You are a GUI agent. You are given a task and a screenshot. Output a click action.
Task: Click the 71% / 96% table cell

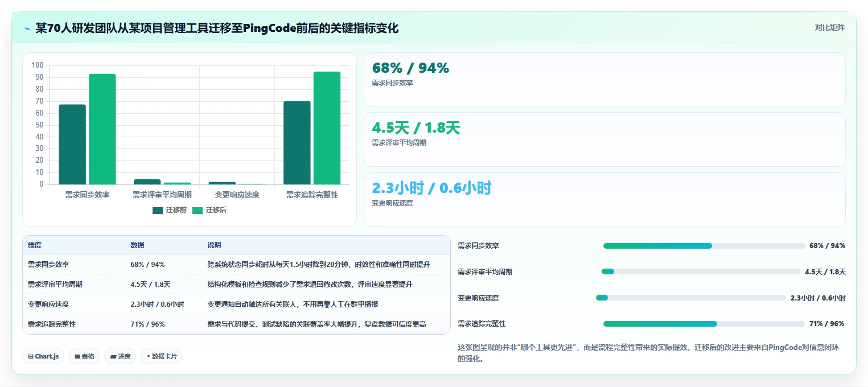[147, 324]
